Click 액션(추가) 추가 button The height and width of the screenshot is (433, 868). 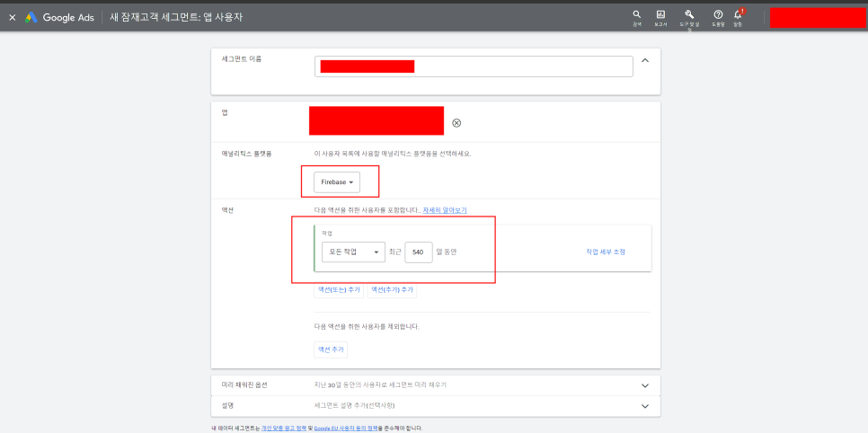tap(392, 289)
